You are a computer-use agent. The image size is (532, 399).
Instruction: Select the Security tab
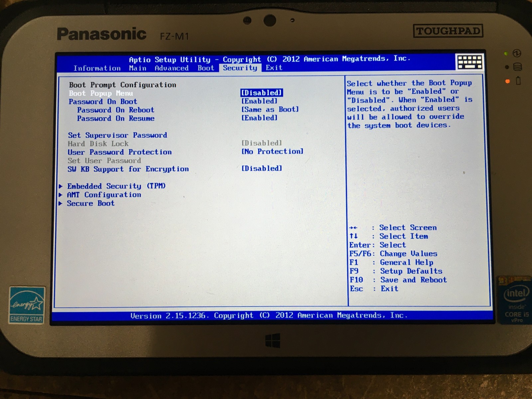tap(240, 68)
